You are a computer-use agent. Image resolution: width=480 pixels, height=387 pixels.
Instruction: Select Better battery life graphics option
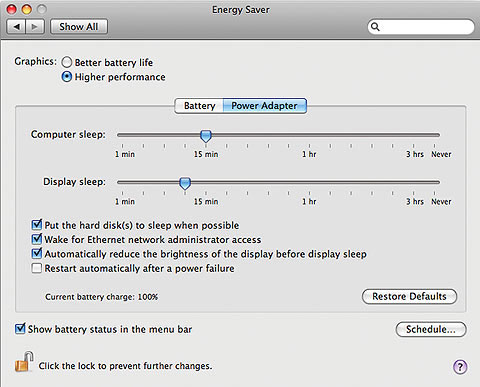coord(67,62)
